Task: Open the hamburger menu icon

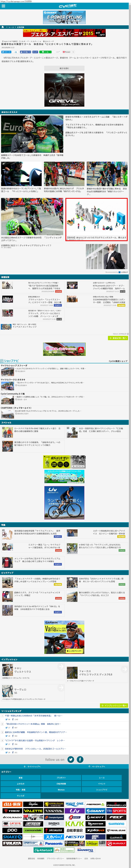Action: [x=3, y=6]
